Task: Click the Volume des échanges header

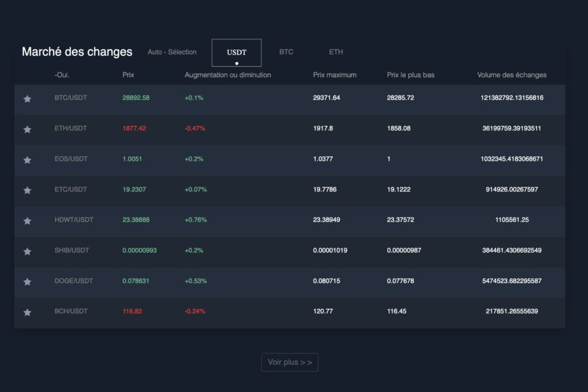Action: tap(512, 74)
